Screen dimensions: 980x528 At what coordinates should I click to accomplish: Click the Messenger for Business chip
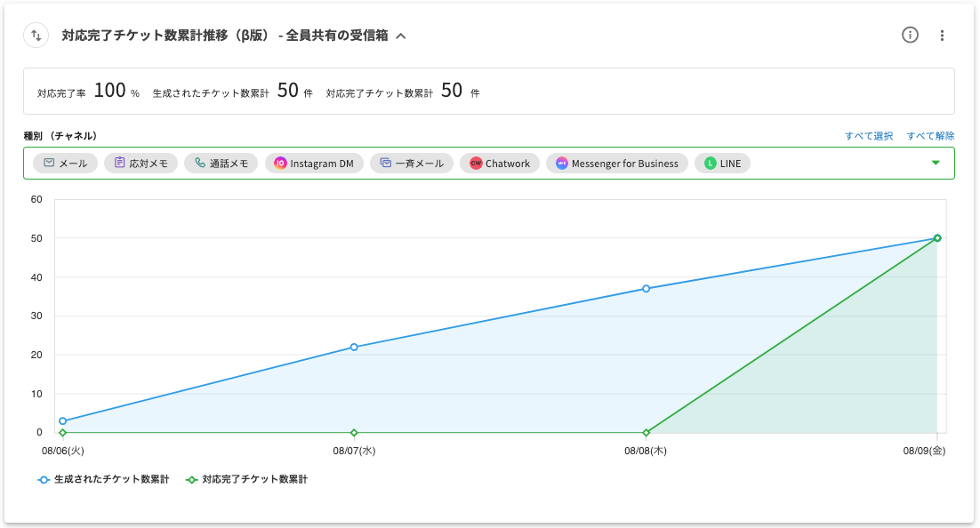(x=616, y=164)
